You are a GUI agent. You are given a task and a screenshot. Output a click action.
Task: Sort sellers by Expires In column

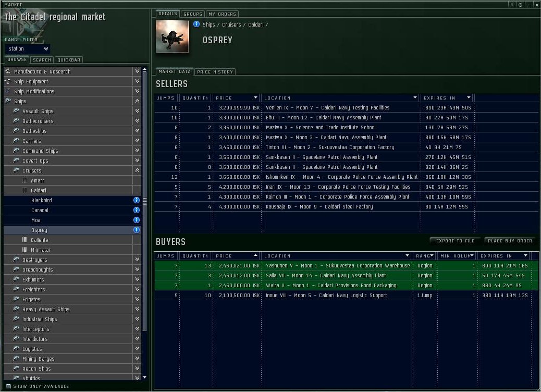(x=447, y=98)
